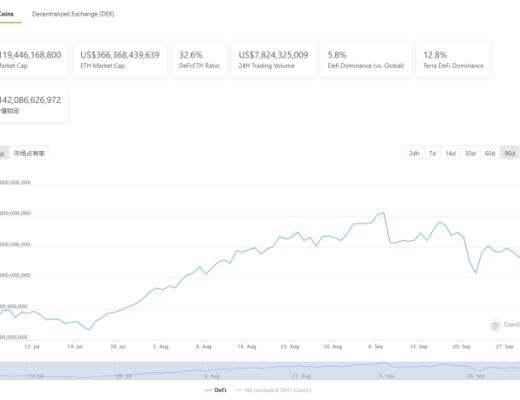Click the chart navigator range slider
This screenshot has height=400, width=520.
tap(260, 371)
